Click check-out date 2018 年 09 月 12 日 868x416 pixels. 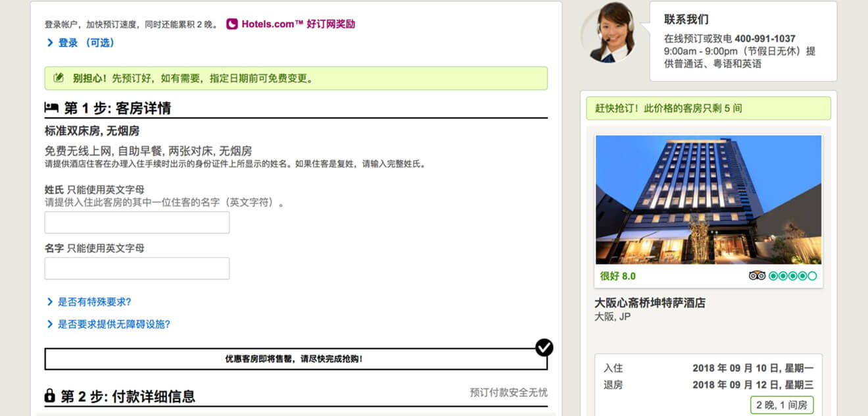click(x=753, y=385)
